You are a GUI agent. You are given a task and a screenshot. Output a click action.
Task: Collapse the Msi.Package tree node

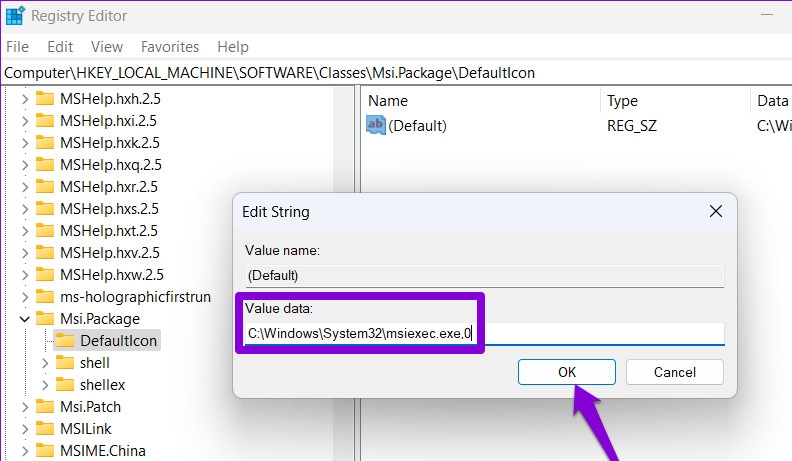point(25,319)
